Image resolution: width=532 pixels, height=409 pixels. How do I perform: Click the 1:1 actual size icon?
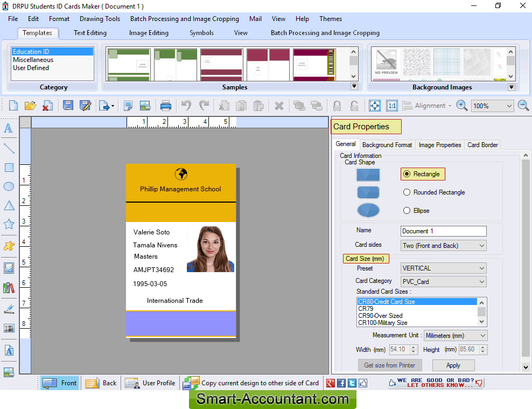pos(392,106)
